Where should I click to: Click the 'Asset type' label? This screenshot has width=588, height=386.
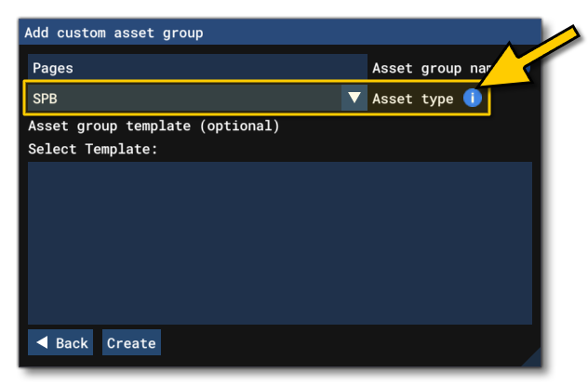pos(412,99)
